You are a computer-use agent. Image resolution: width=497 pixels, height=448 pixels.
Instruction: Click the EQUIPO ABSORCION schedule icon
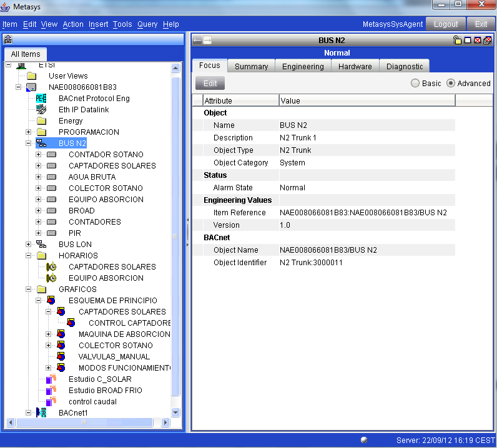(x=51, y=278)
